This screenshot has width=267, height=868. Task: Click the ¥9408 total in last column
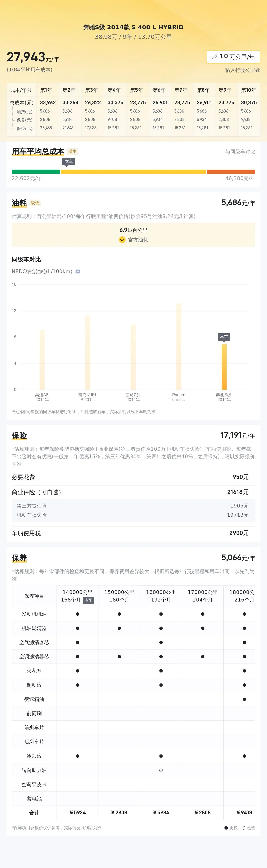pos(244,813)
